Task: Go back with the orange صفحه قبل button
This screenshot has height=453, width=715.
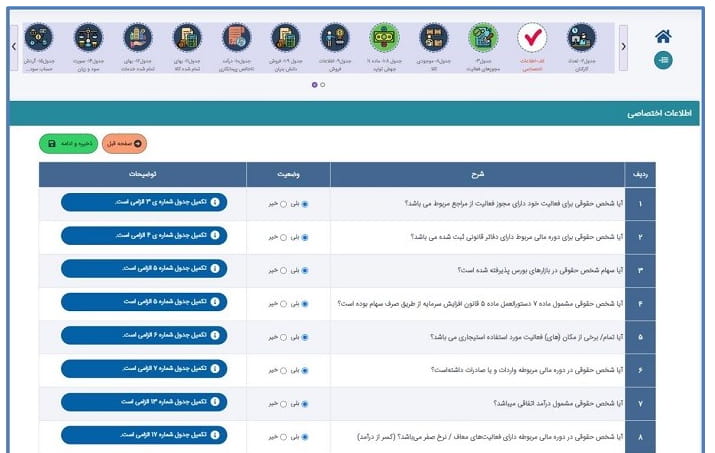Action: (124, 144)
